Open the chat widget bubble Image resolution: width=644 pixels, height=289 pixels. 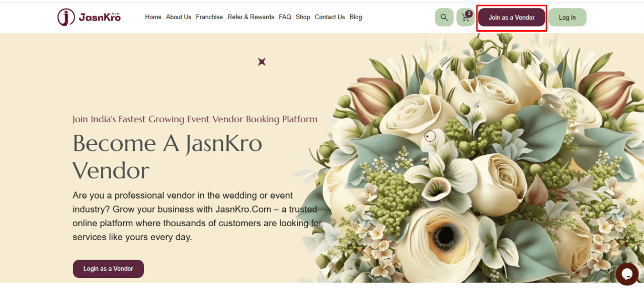tap(627, 274)
